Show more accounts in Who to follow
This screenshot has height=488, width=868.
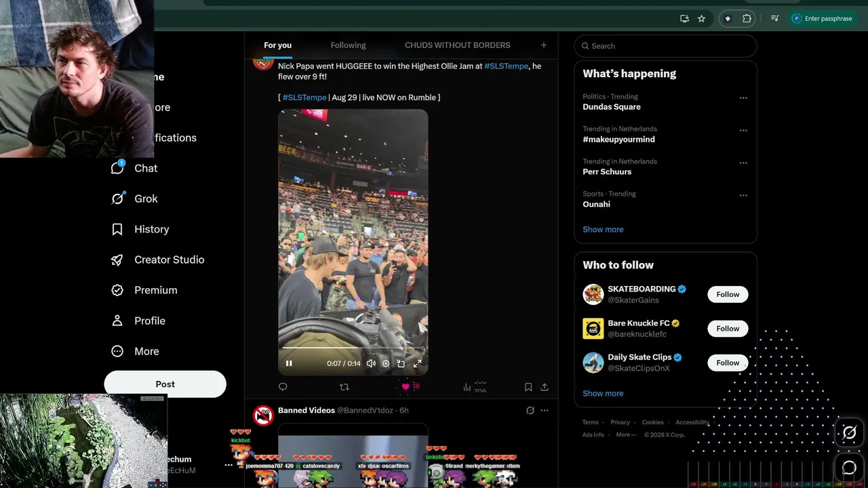pyautogui.click(x=603, y=393)
